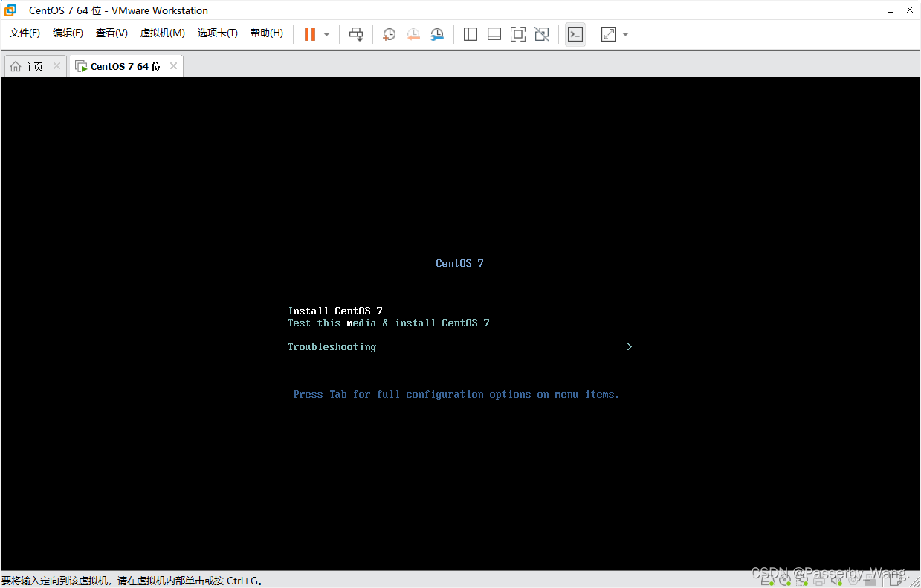Click the CD/DVD drive status icon
The image size is (921, 588).
click(x=785, y=581)
